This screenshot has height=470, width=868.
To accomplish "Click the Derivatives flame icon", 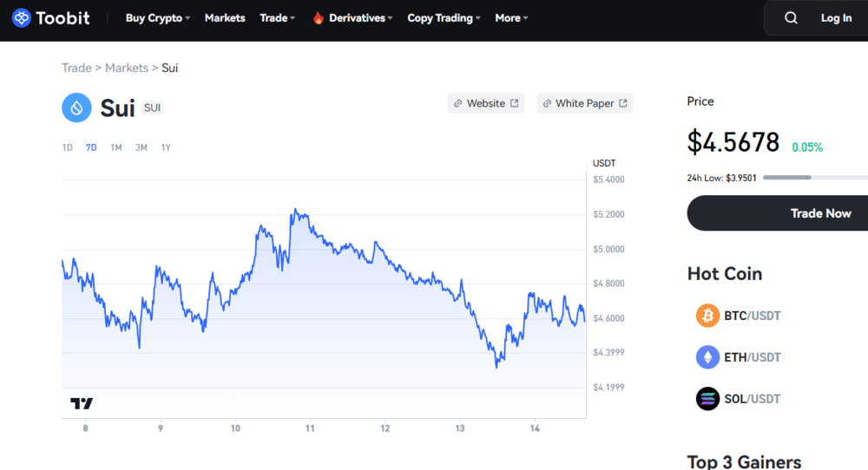I will [318, 18].
